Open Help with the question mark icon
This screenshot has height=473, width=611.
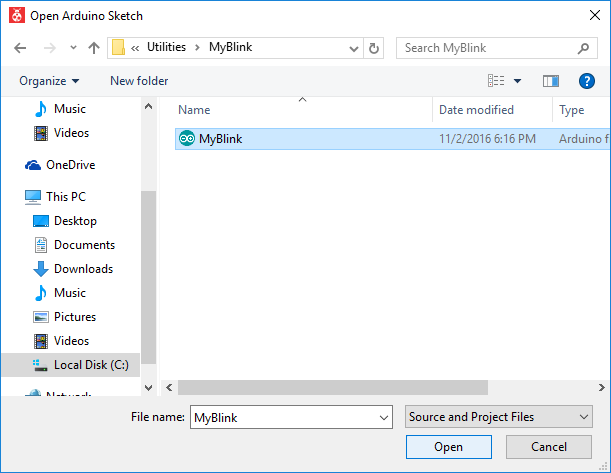click(x=586, y=81)
